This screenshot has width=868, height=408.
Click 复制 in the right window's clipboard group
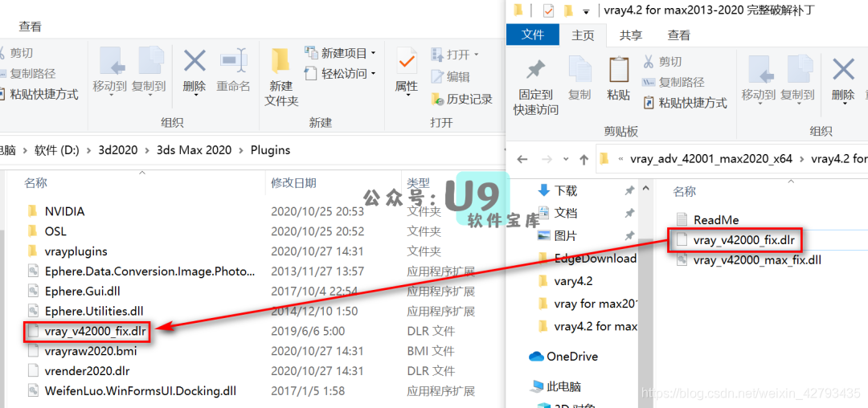pos(579,79)
